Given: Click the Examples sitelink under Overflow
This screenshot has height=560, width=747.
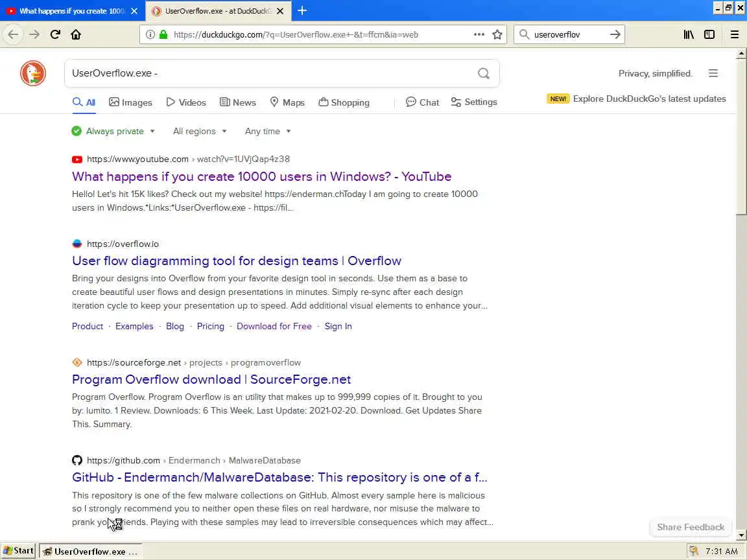Looking at the screenshot, I should coord(134,326).
